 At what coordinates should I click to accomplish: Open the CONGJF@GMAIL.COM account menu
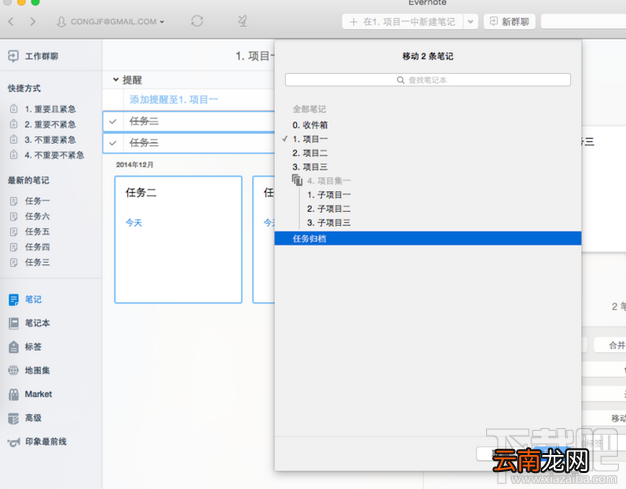(x=110, y=22)
